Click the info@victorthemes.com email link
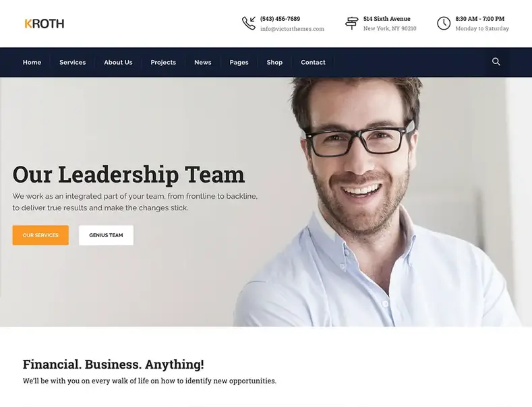Viewport: 532px width, 407px height. click(x=292, y=29)
